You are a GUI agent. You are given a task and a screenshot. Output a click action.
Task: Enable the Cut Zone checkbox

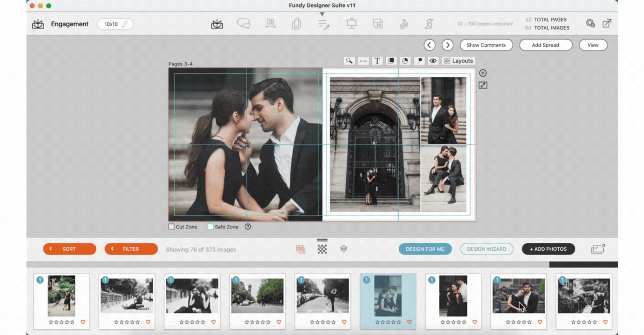(x=172, y=227)
